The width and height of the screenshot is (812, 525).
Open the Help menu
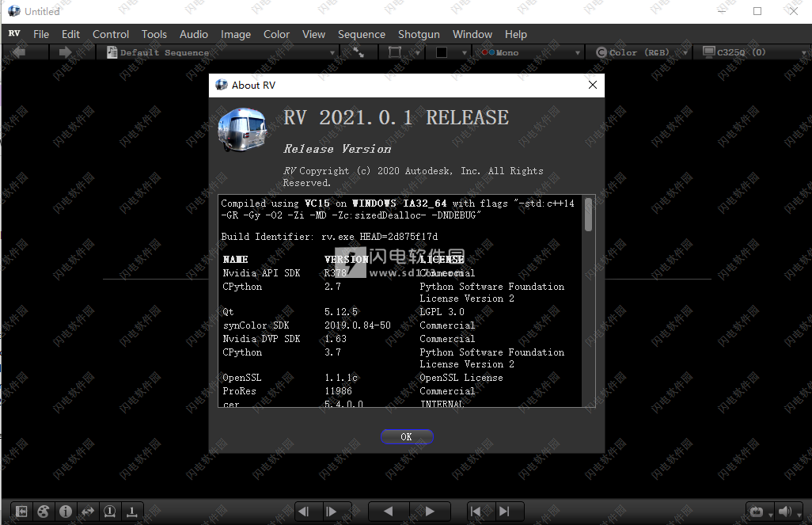516,34
